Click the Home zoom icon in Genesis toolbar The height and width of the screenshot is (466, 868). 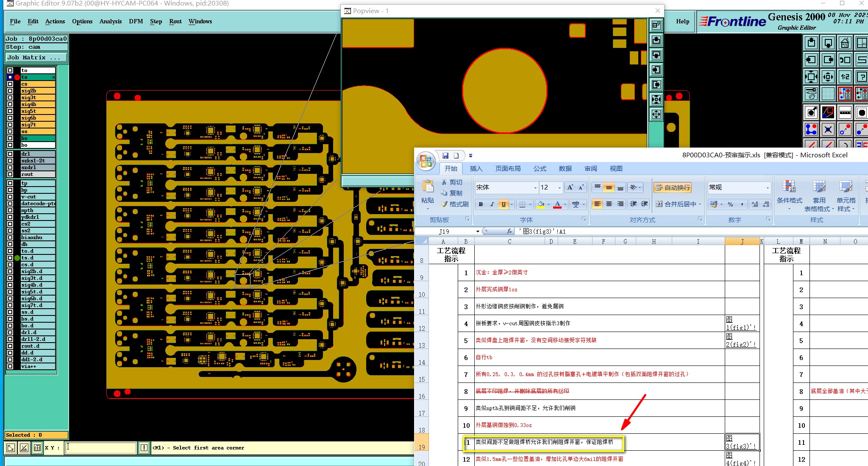point(845,43)
